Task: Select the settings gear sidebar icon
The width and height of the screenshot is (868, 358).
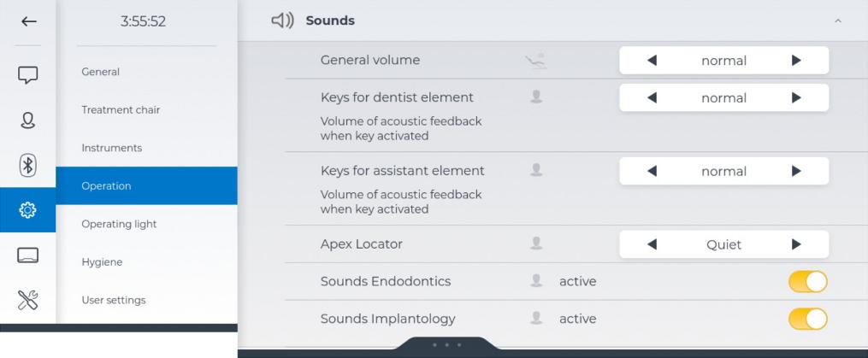Action: coord(28,209)
